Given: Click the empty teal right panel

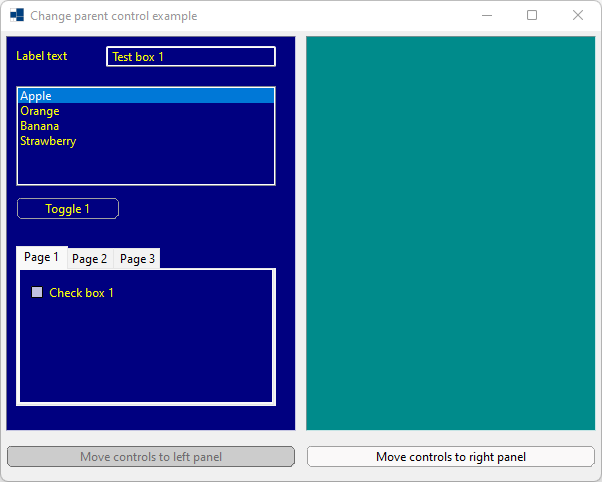Looking at the screenshot, I should point(450,233).
